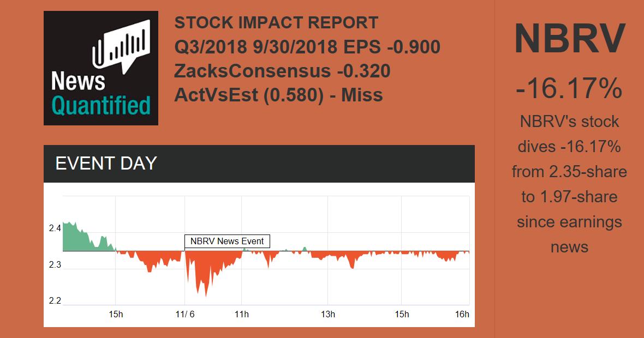This screenshot has height=338, width=644.
Task: Click the 2.2 price axis label
Action: 55,301
